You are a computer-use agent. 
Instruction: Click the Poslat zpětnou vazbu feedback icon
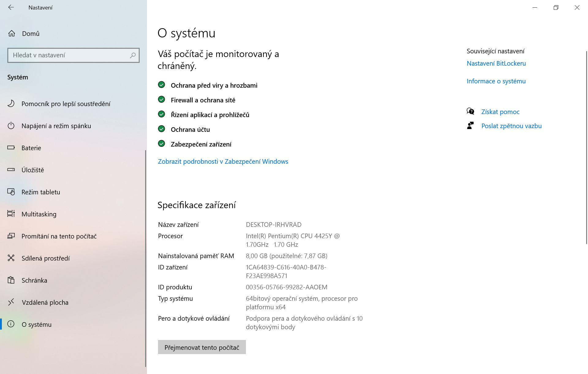tap(470, 125)
